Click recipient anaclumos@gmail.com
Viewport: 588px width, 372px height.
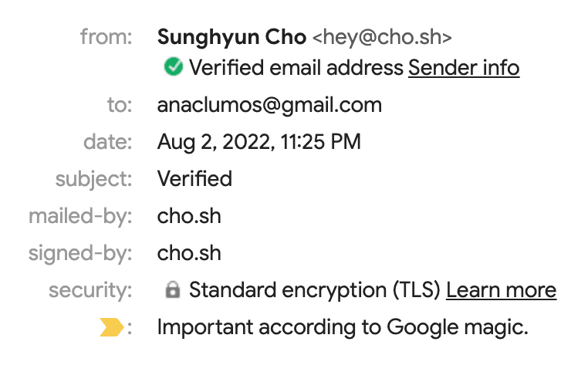point(269,105)
